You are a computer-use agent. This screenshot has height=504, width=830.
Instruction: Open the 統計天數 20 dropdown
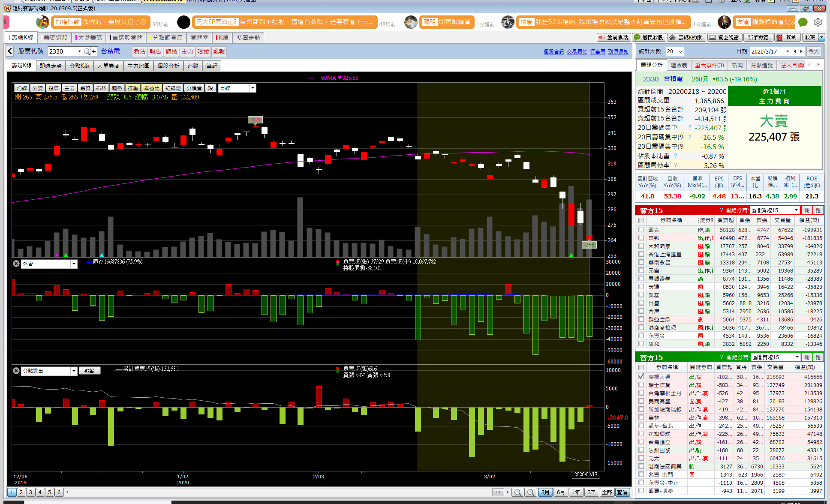(680, 51)
